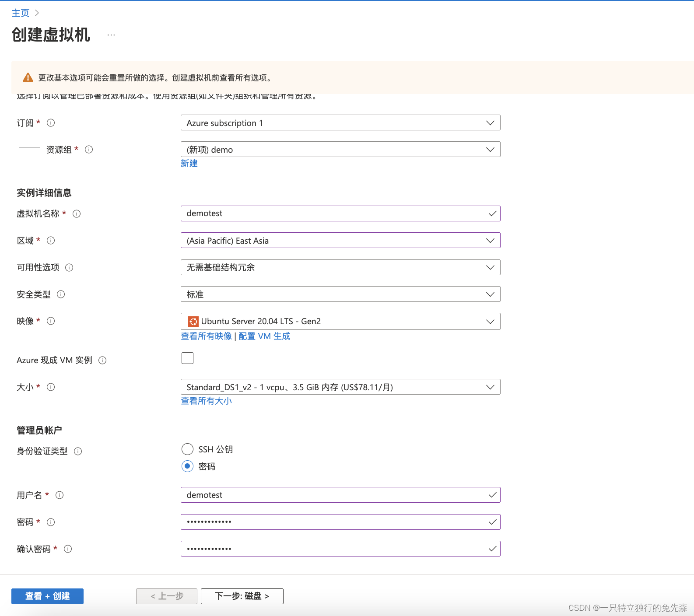The height and width of the screenshot is (616, 694).
Task: Open the 资源组 (新项) demo dropdown
Action: [x=340, y=150]
